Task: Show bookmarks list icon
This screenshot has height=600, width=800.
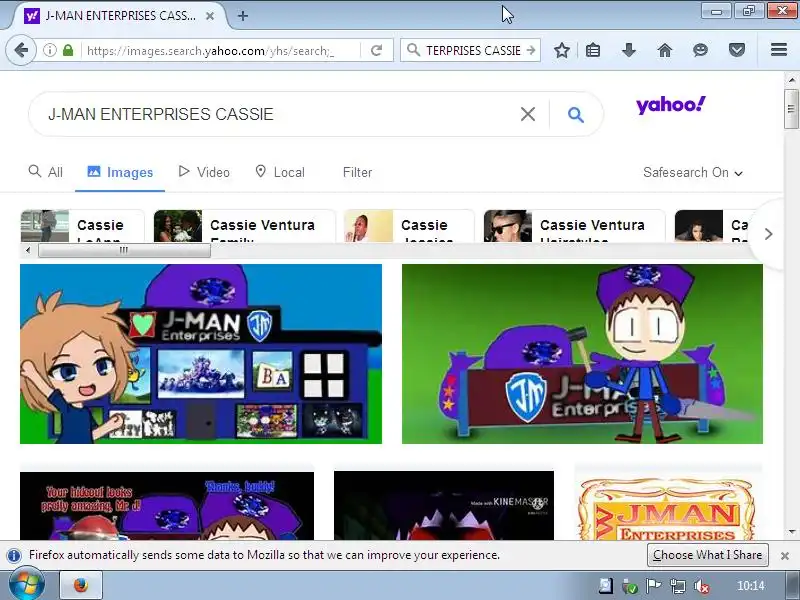Action: click(593, 50)
